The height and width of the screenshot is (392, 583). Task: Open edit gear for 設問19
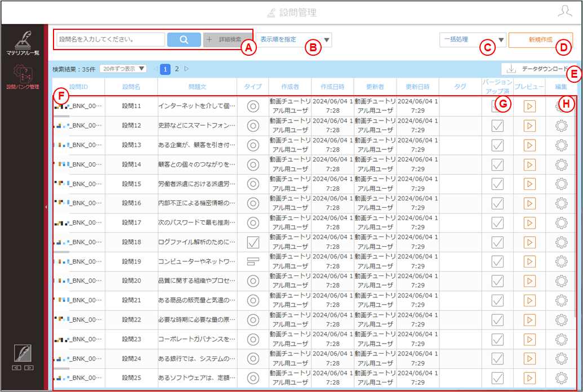[x=561, y=261]
